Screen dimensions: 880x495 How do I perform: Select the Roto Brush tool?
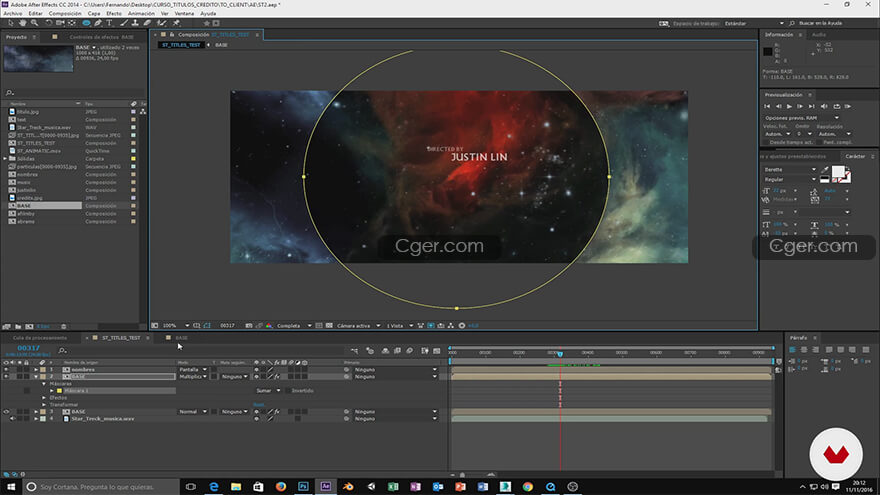pyautogui.click(x=162, y=23)
